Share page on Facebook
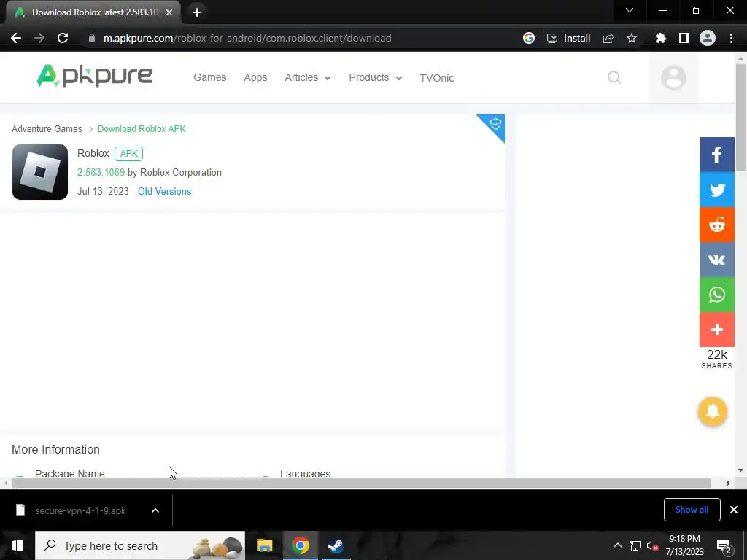Screen dimensions: 747x560 coord(716,155)
